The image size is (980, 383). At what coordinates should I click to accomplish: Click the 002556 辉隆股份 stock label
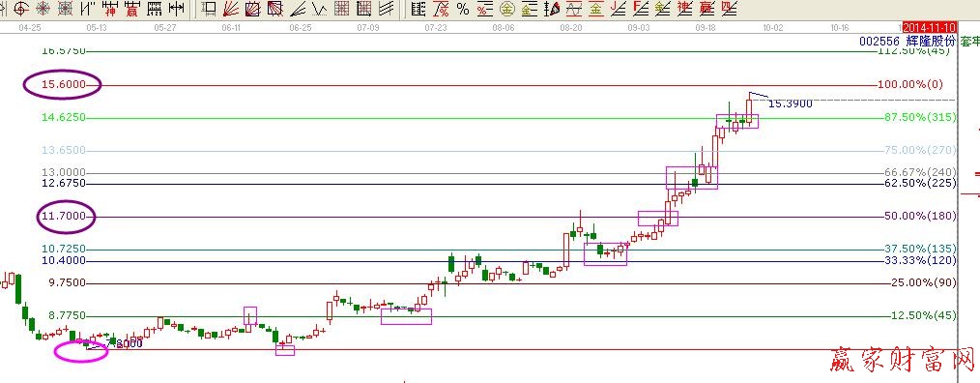click(908, 42)
